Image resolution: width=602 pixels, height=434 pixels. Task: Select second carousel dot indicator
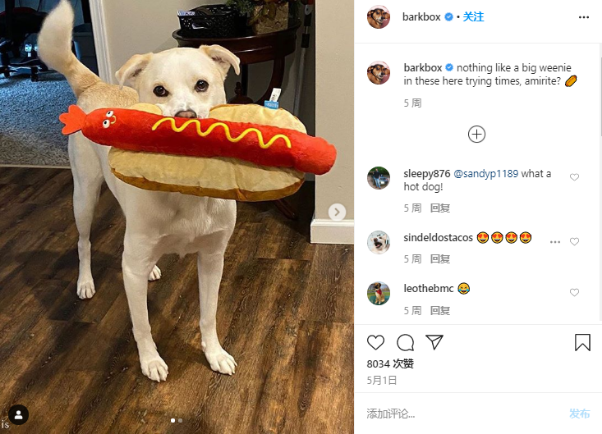coord(180,421)
